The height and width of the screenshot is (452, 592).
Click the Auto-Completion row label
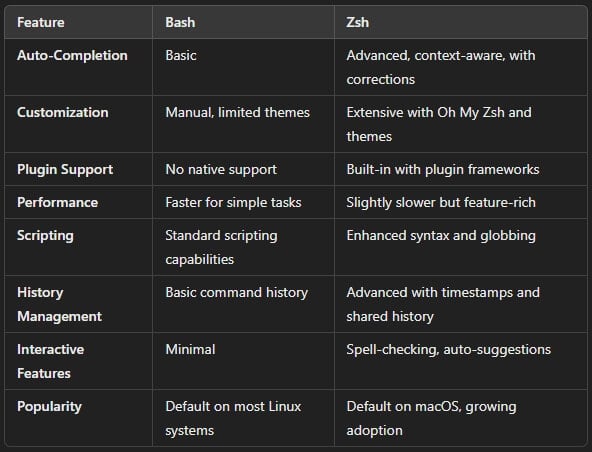coord(72,56)
